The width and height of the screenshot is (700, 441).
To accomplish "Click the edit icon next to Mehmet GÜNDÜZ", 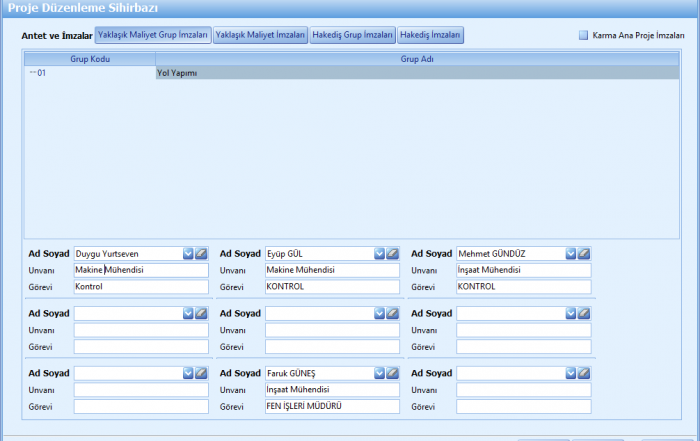I will (584, 254).
